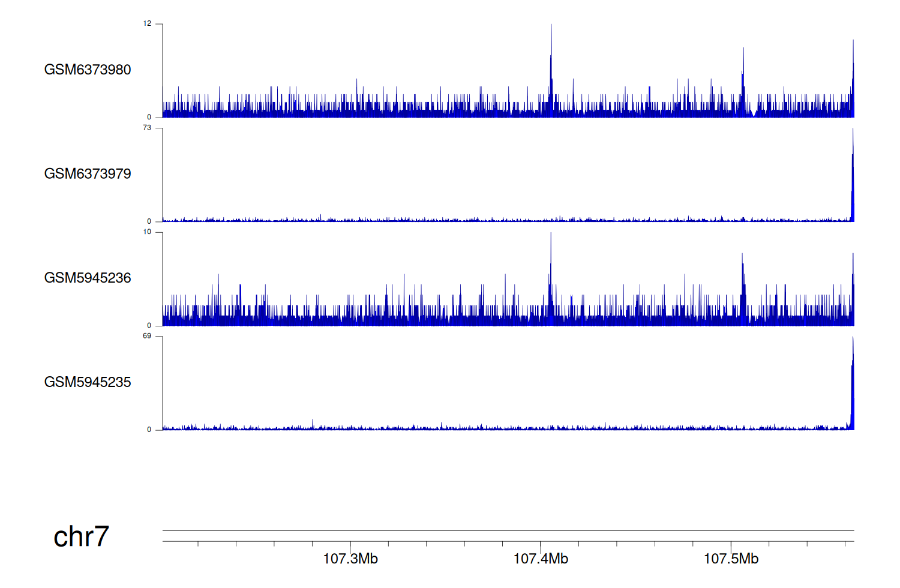Click the GSM5945236 track label
900x588 pixels.
[88, 278]
